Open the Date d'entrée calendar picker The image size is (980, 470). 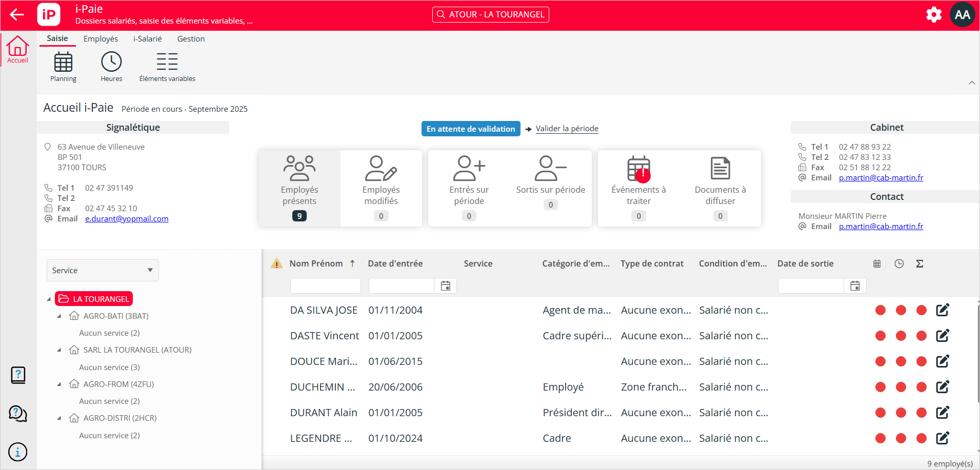(446, 286)
